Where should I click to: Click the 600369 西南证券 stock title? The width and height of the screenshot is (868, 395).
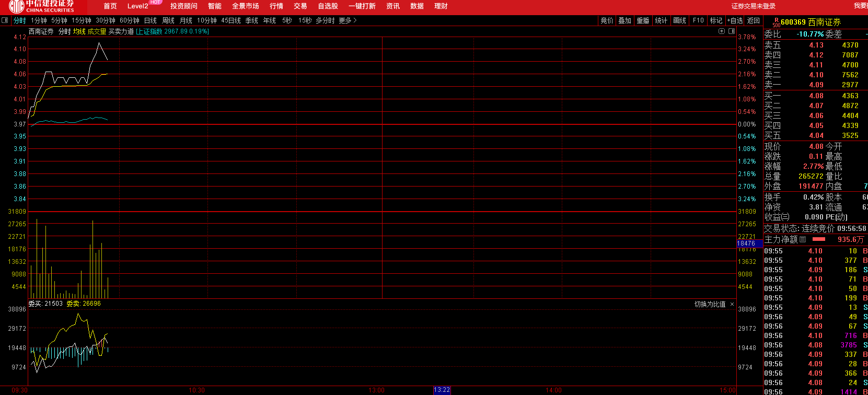tap(811, 22)
